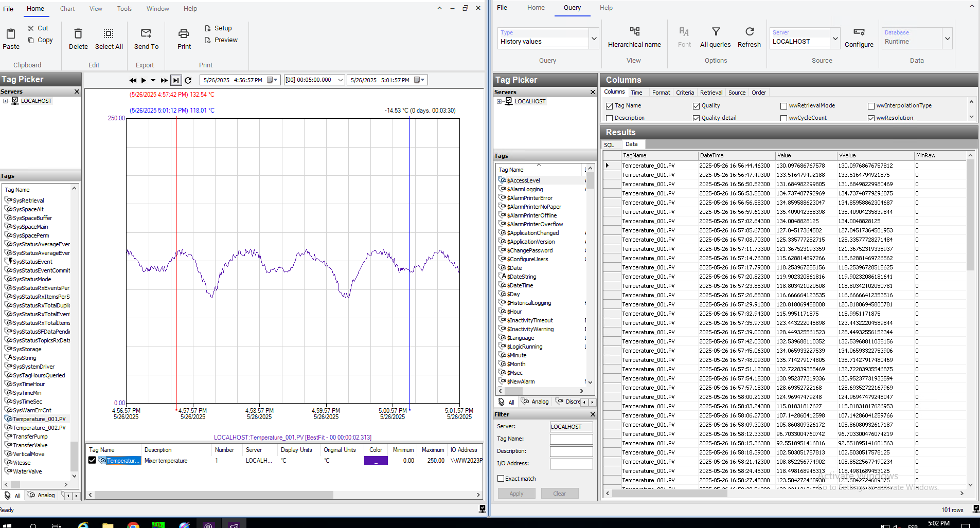Click the Print icon in ribbon
Image resolution: width=980 pixels, height=528 pixels.
coord(184,34)
